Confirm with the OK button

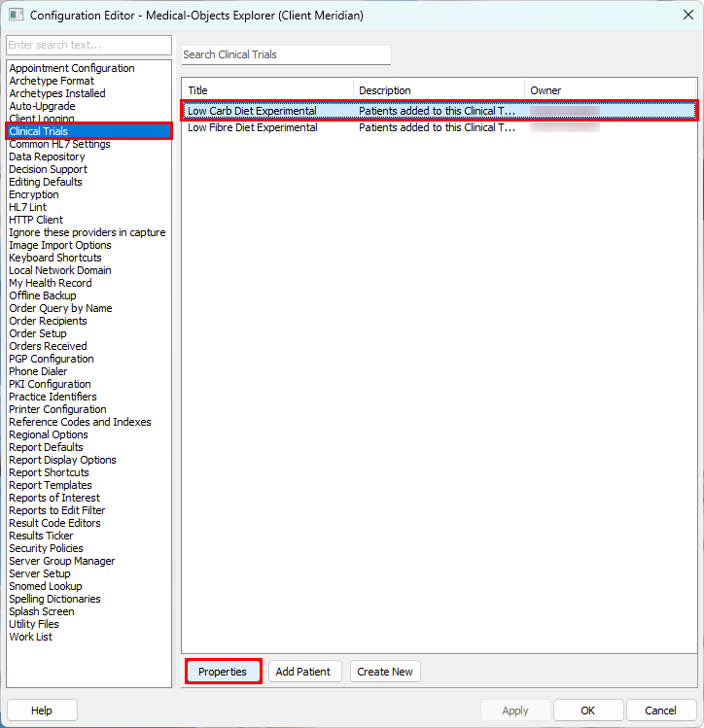tap(587, 711)
